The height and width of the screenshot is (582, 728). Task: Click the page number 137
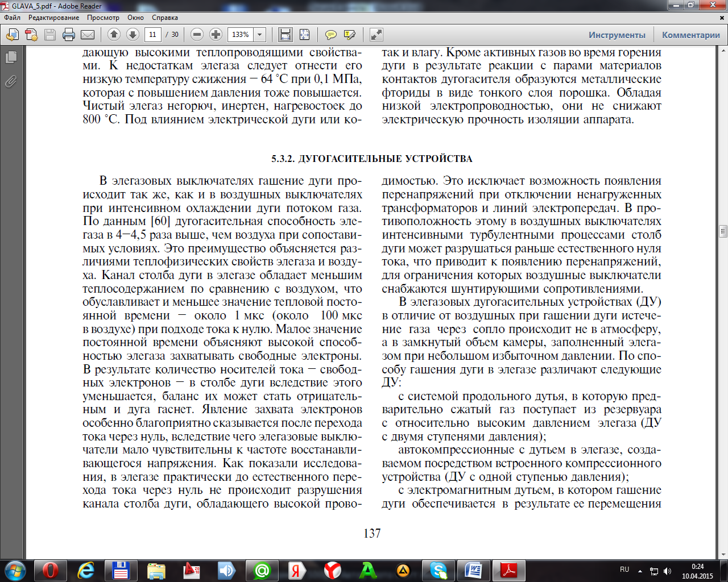pyautogui.click(x=372, y=533)
